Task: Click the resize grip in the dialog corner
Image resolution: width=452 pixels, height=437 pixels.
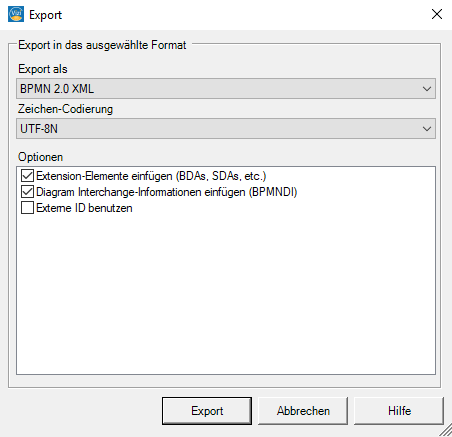Action: 446,430
